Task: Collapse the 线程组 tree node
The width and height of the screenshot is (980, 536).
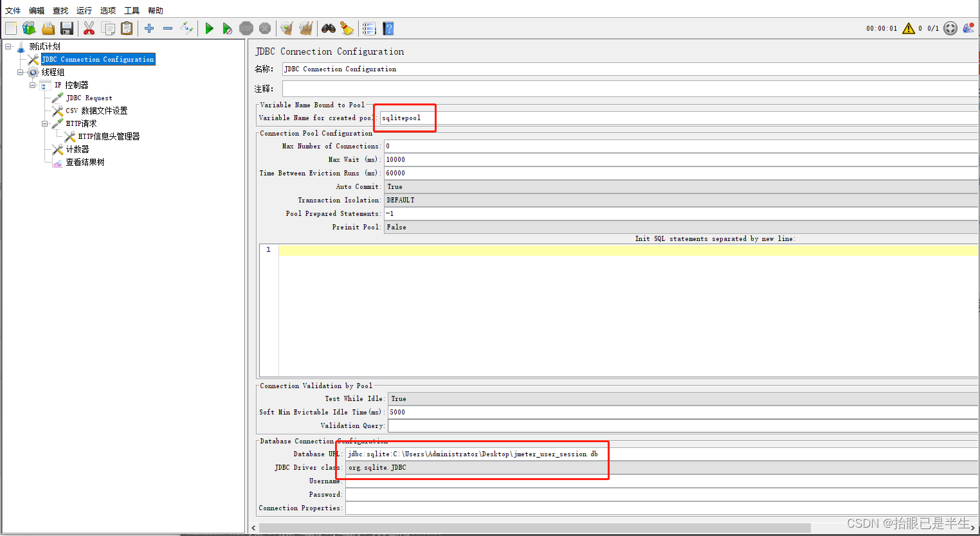Action: (x=21, y=72)
